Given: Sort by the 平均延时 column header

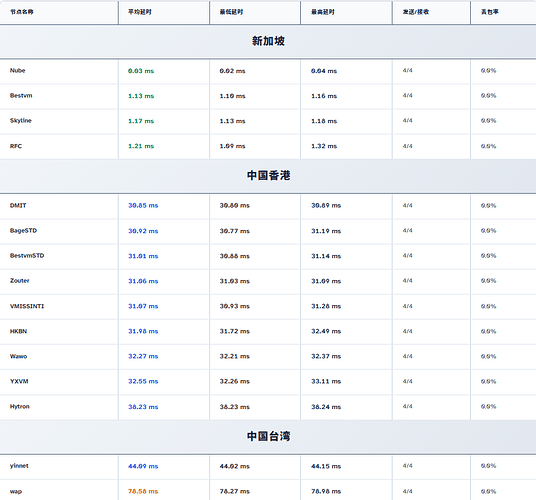Looking at the screenshot, I should (x=139, y=12).
